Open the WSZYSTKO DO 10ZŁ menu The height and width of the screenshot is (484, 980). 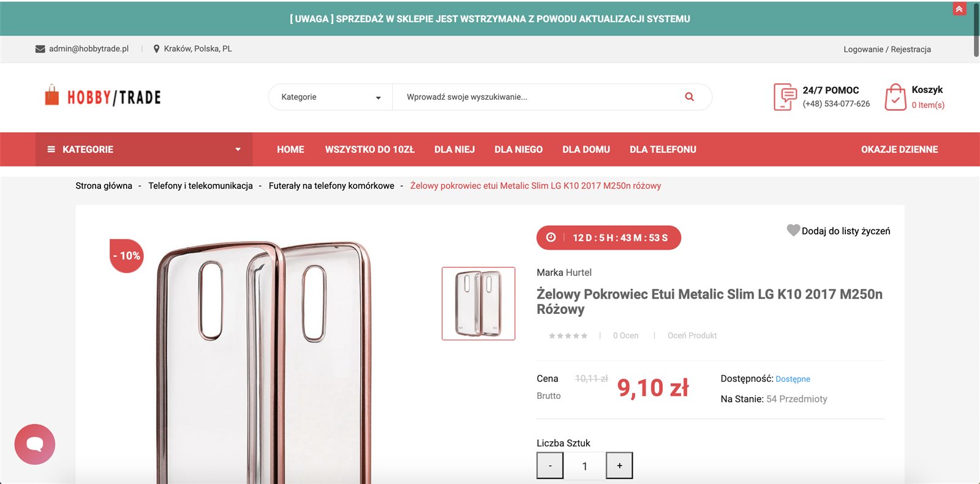(x=369, y=149)
